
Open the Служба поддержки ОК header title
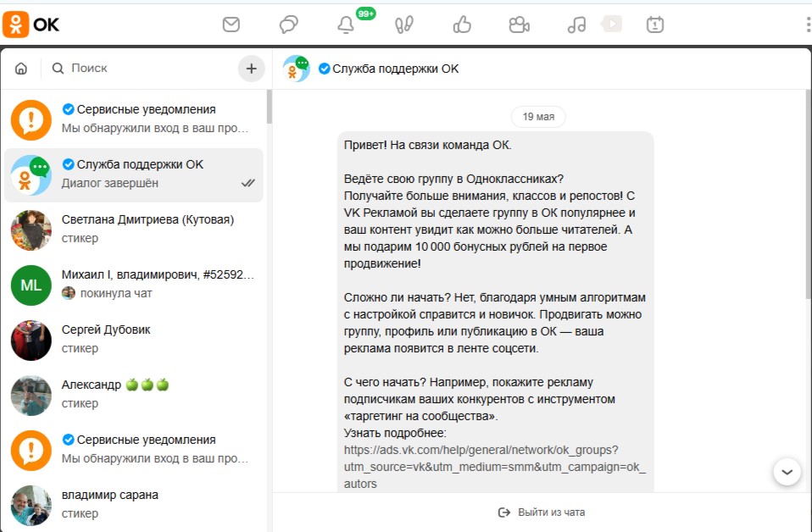395,69
